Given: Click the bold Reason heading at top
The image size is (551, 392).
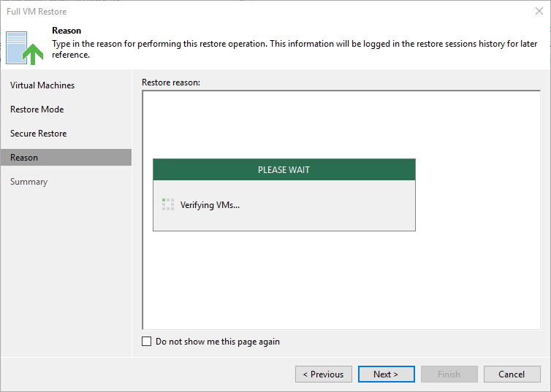Looking at the screenshot, I should (x=66, y=31).
